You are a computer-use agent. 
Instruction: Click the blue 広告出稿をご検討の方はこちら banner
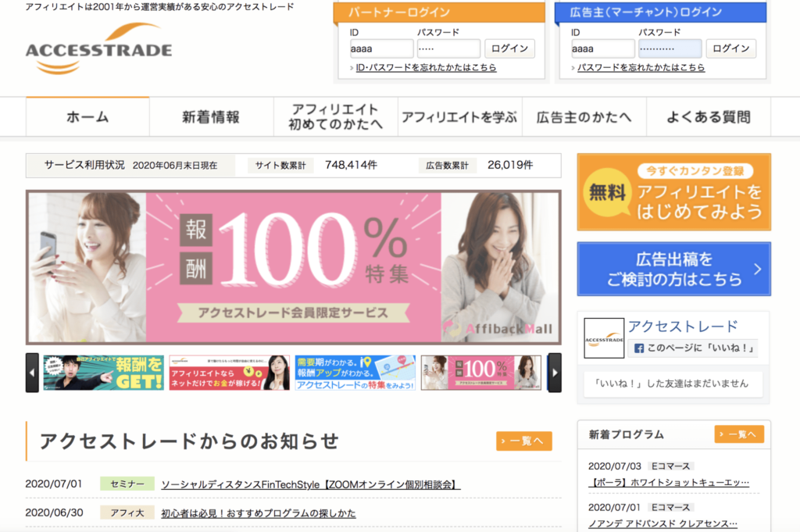[x=674, y=269]
